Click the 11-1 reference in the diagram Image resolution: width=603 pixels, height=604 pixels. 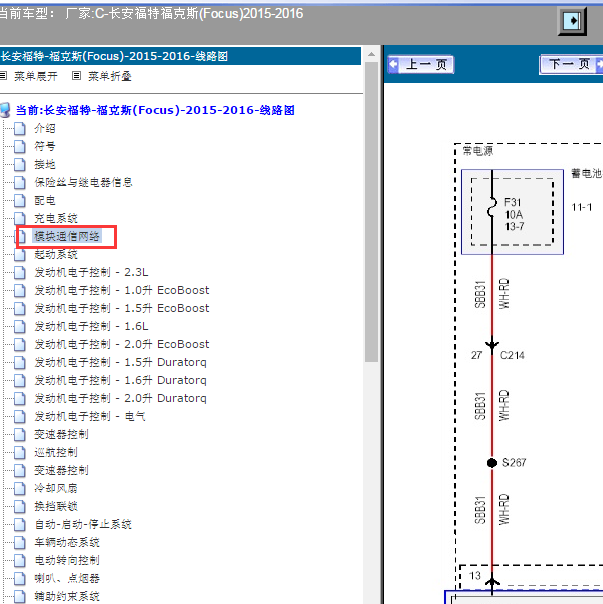pyautogui.click(x=581, y=207)
